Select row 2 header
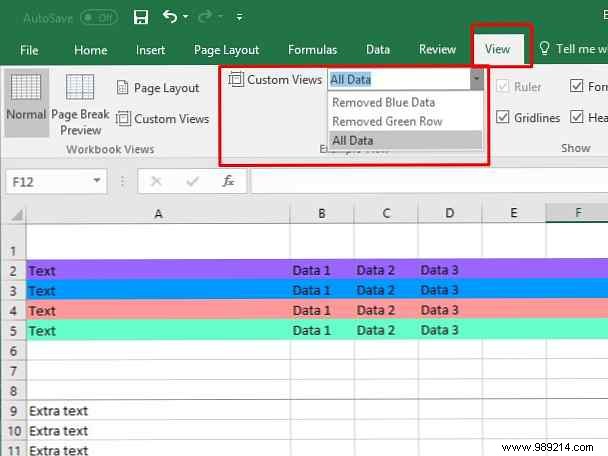 click(x=13, y=271)
